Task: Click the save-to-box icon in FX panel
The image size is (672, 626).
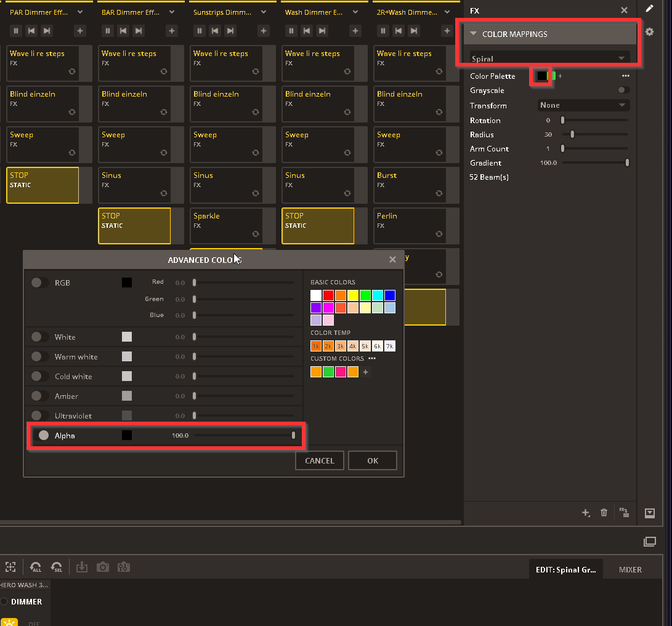Action: (650, 513)
